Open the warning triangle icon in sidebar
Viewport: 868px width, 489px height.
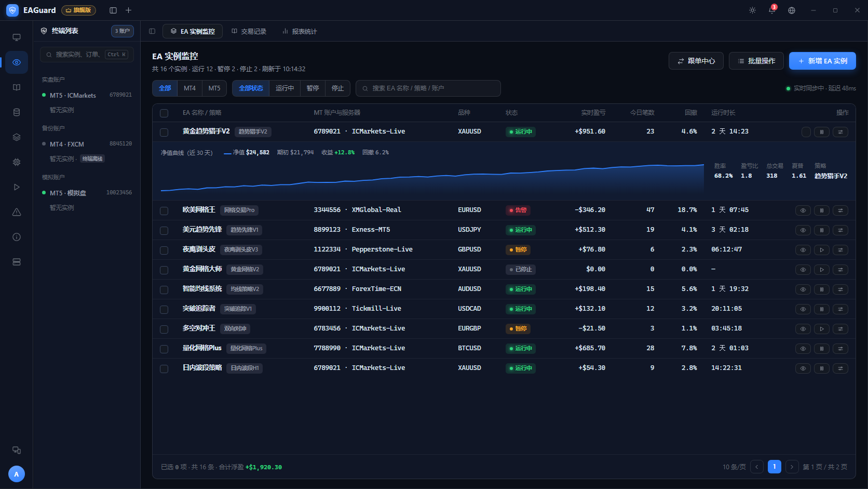coord(17,212)
